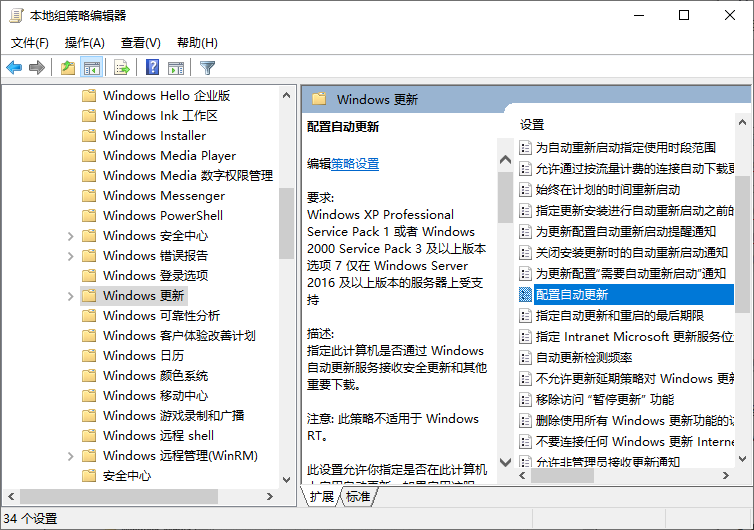Open the Help question mark icon

(x=152, y=68)
